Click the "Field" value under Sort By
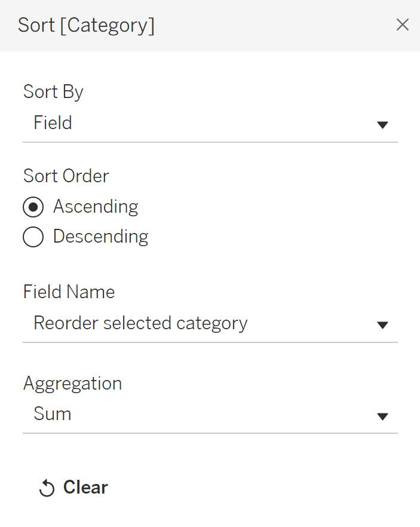The width and height of the screenshot is (420, 527). [53, 123]
